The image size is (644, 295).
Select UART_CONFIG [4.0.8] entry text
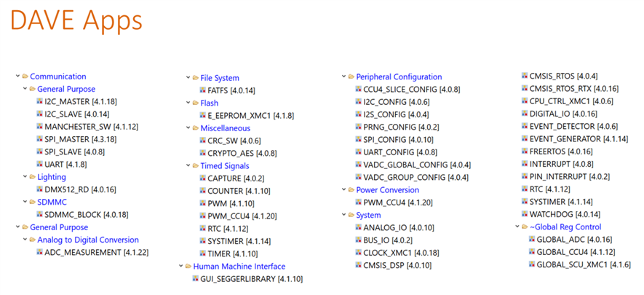pos(400,152)
